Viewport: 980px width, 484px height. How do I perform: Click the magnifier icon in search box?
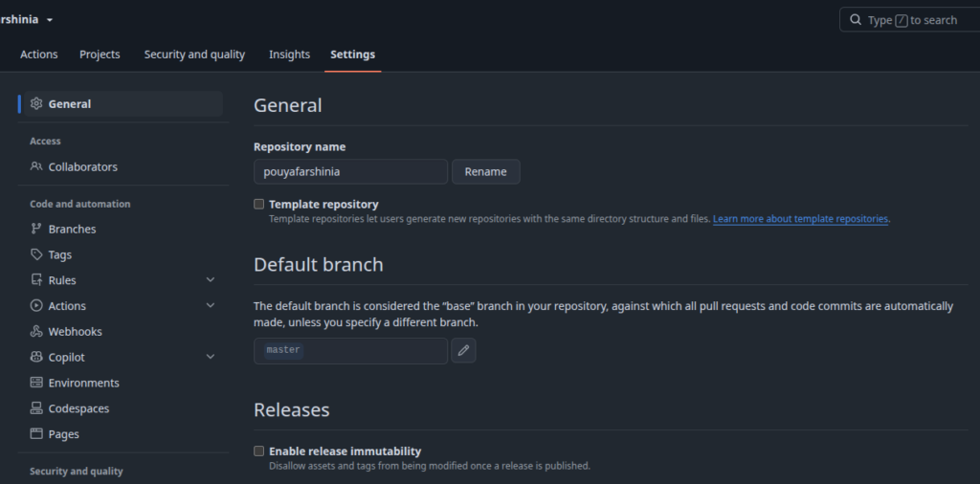click(x=856, y=20)
